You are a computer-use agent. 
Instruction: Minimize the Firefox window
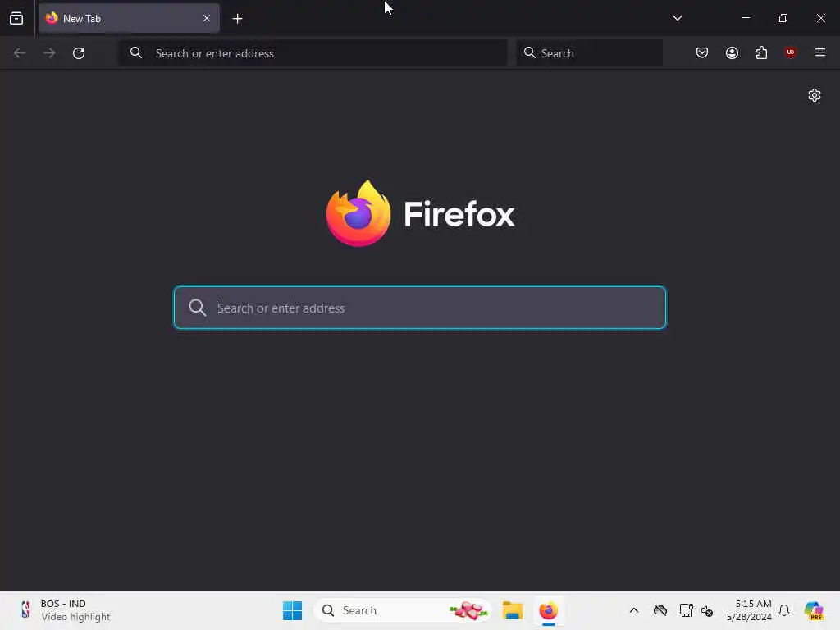[745, 18]
